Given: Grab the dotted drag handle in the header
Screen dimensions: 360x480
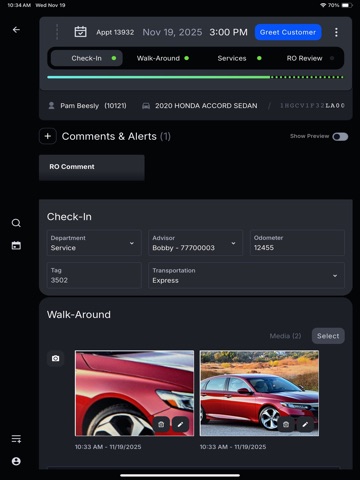Looking at the screenshot, I should point(57,32).
